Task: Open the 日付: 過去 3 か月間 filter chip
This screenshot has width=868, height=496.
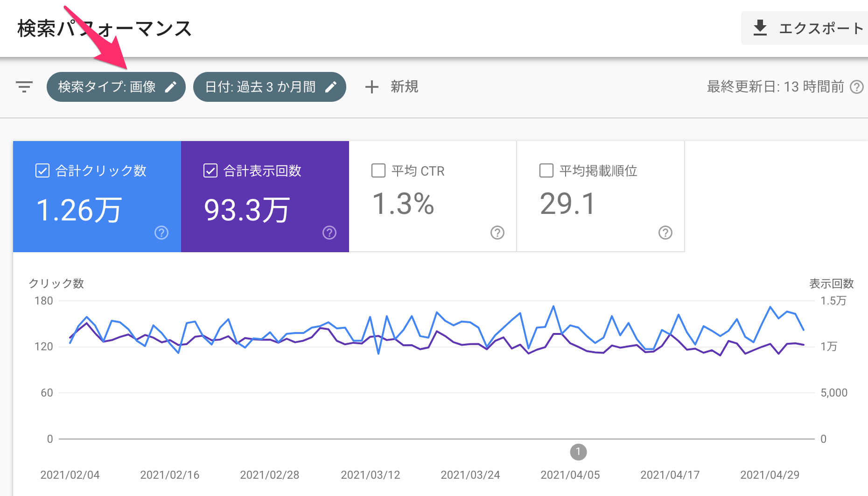Action: [x=270, y=87]
